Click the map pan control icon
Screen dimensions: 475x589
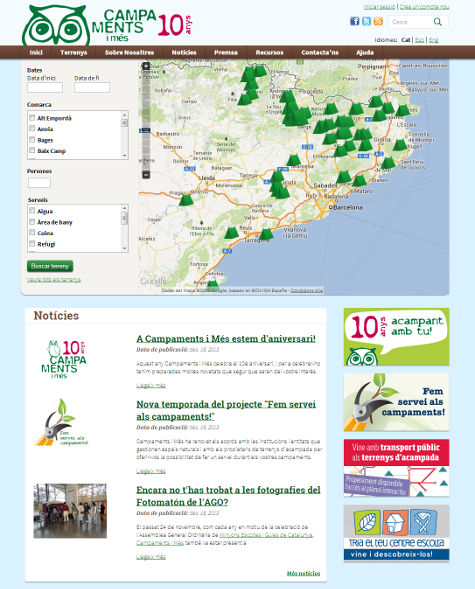tap(146, 66)
